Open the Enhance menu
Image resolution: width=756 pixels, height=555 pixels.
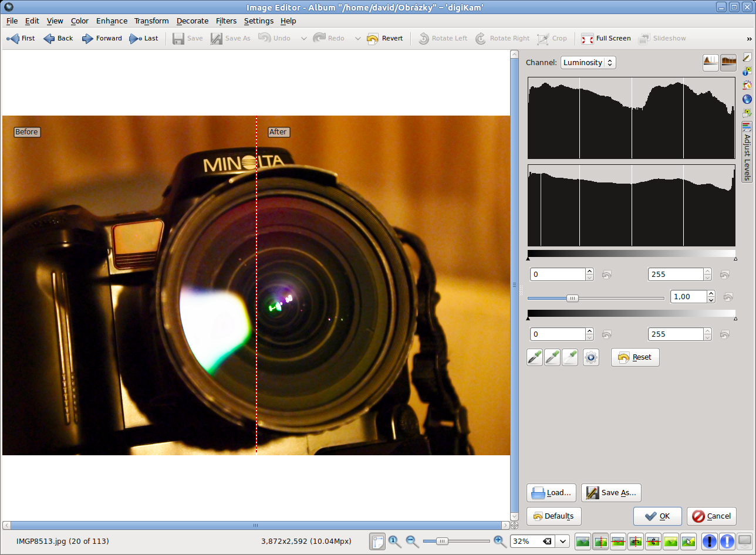pyautogui.click(x=112, y=21)
